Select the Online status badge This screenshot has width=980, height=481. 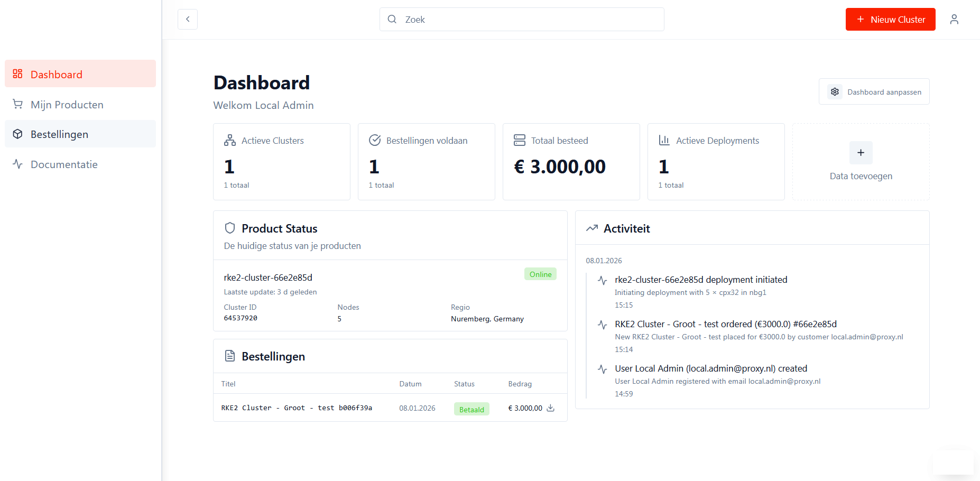(x=540, y=274)
